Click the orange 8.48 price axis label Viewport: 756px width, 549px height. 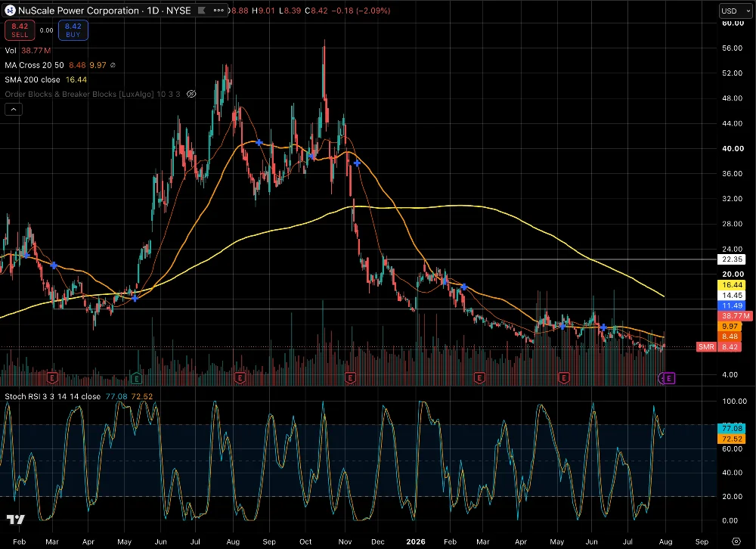click(x=731, y=337)
